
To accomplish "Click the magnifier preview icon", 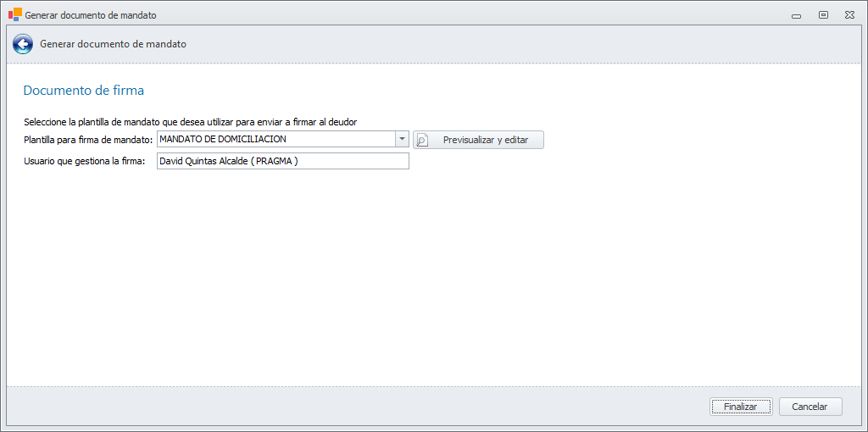I will (x=422, y=140).
